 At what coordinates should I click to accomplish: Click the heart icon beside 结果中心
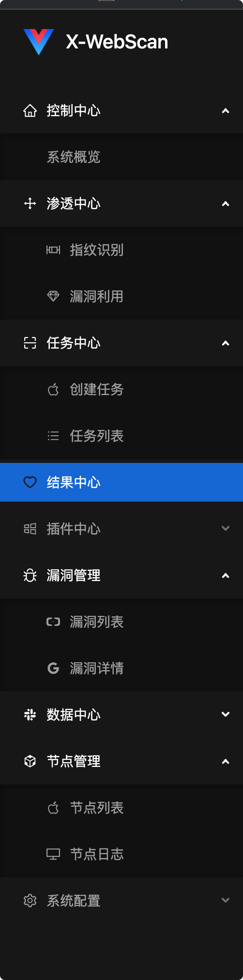click(x=30, y=482)
